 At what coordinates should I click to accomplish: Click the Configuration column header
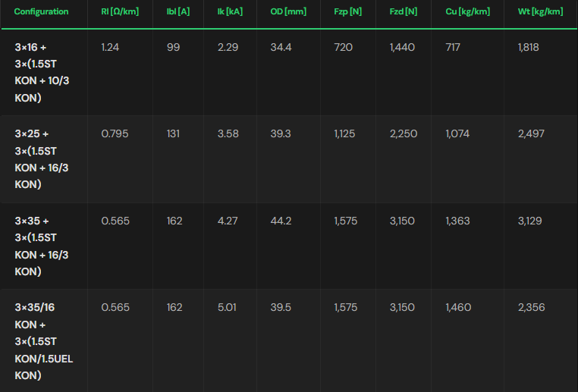click(x=41, y=12)
